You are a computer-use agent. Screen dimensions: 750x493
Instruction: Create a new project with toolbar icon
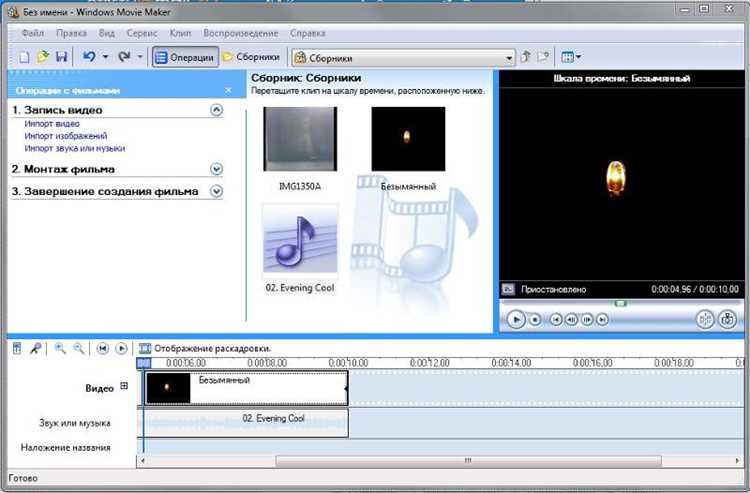[x=24, y=57]
